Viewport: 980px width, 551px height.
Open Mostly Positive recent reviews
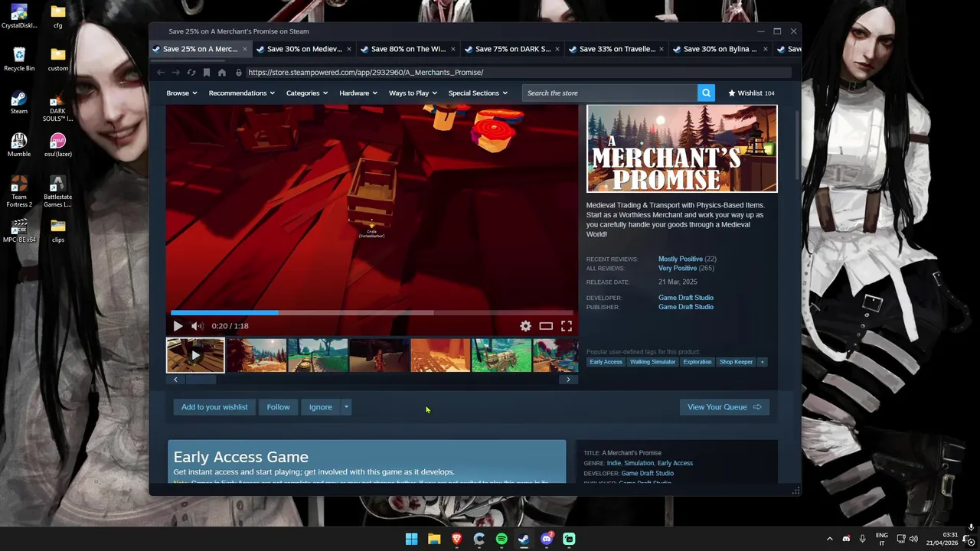pyautogui.click(x=680, y=259)
